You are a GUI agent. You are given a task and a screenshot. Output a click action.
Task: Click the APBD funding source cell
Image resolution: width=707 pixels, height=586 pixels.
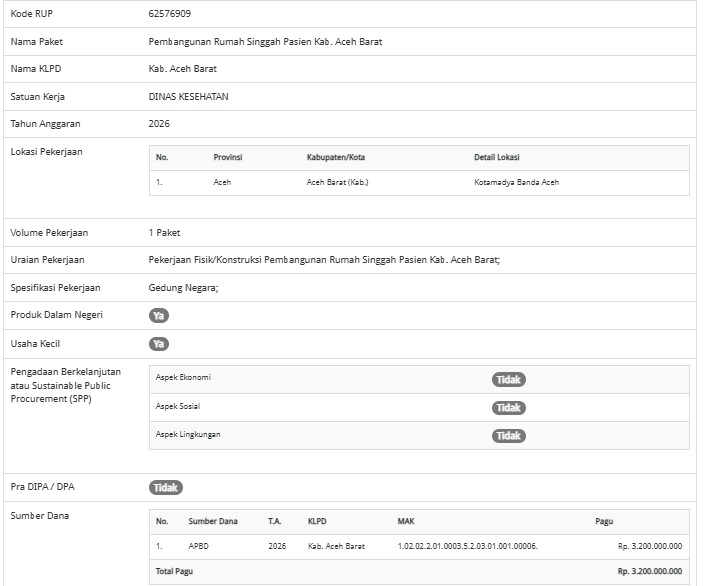[199, 547]
